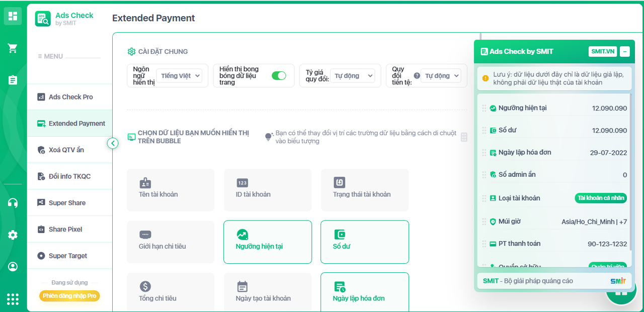Open the Quy đổi tiền tệ dropdown

(442, 76)
